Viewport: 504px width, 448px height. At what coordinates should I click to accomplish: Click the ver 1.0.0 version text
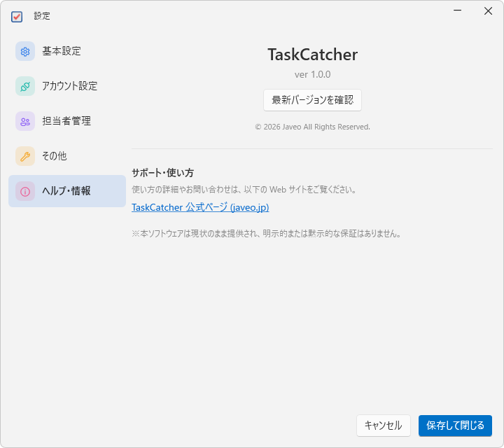coord(312,75)
